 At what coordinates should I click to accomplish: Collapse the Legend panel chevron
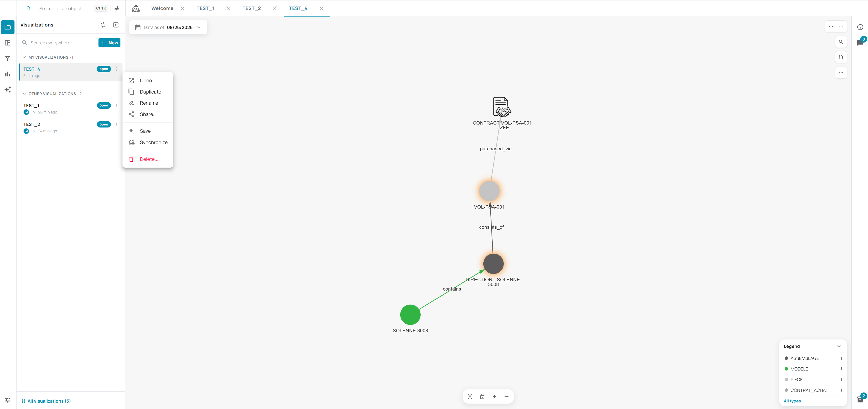839,346
